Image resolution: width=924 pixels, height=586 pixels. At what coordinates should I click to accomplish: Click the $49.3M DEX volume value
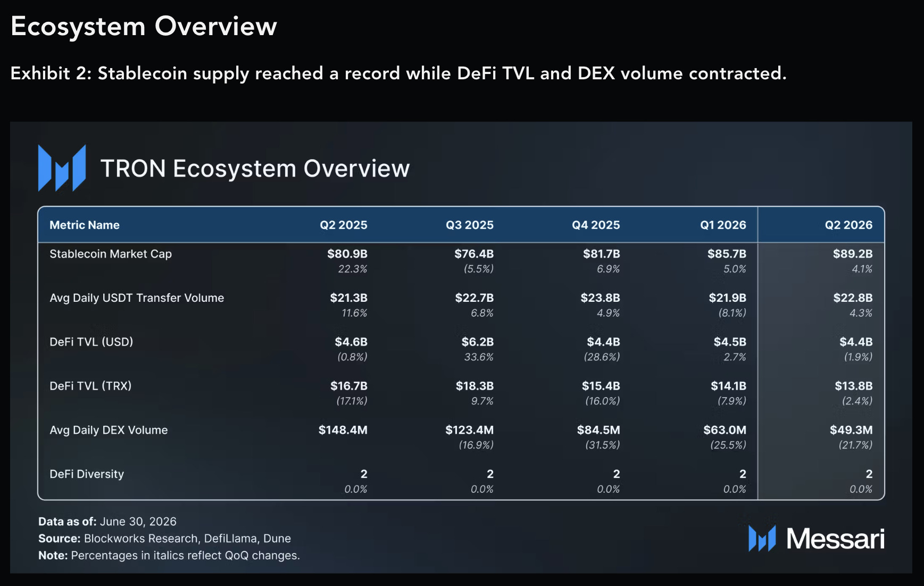tap(851, 430)
